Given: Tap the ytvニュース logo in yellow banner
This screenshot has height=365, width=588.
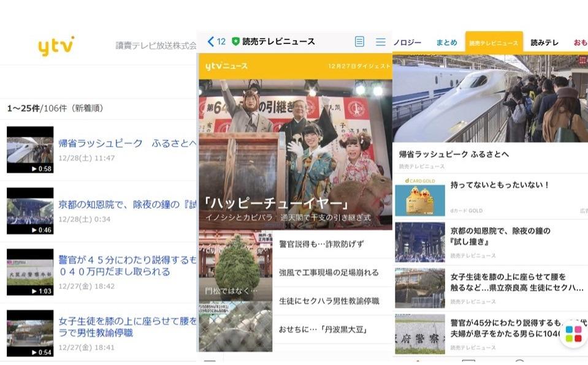Looking at the screenshot, I should coord(226,66).
